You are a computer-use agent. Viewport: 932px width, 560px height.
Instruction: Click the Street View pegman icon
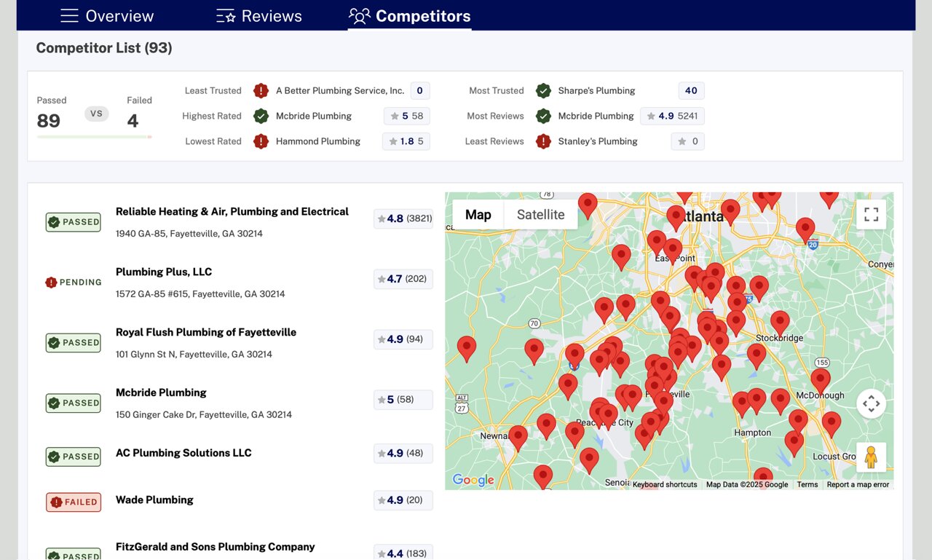pos(871,457)
